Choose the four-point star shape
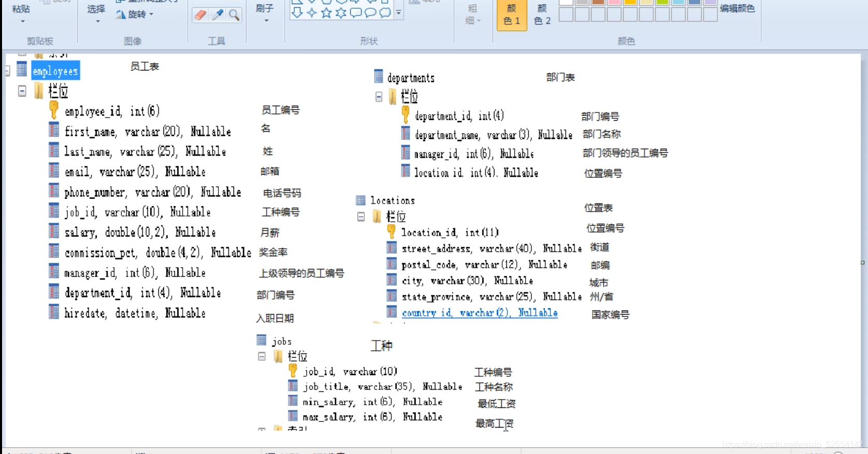 pyautogui.click(x=312, y=12)
